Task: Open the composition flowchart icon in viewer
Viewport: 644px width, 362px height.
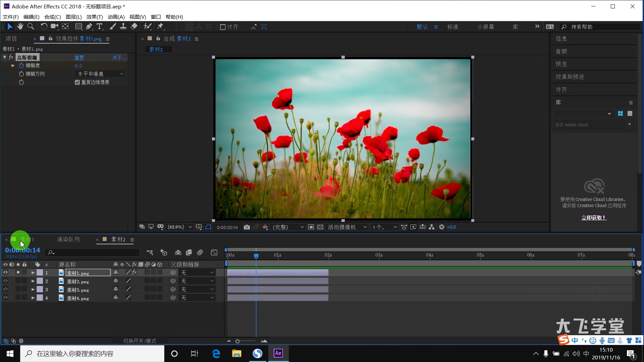Action: [432, 227]
